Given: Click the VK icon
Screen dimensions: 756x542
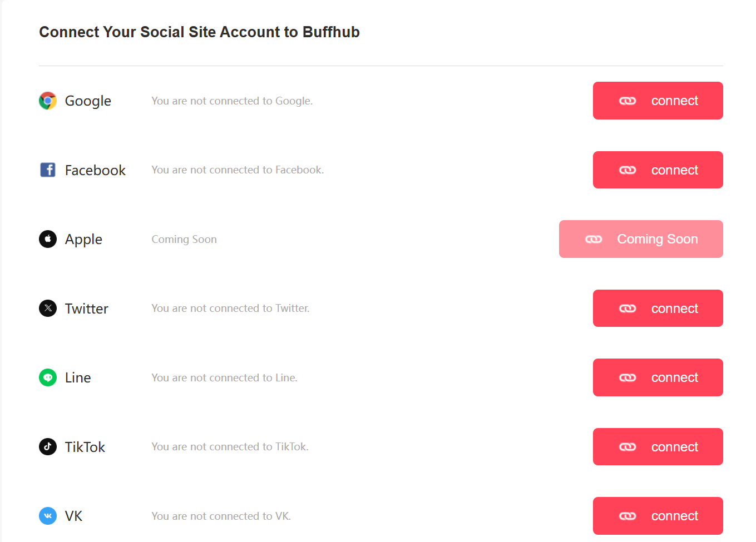Looking at the screenshot, I should pos(48,516).
